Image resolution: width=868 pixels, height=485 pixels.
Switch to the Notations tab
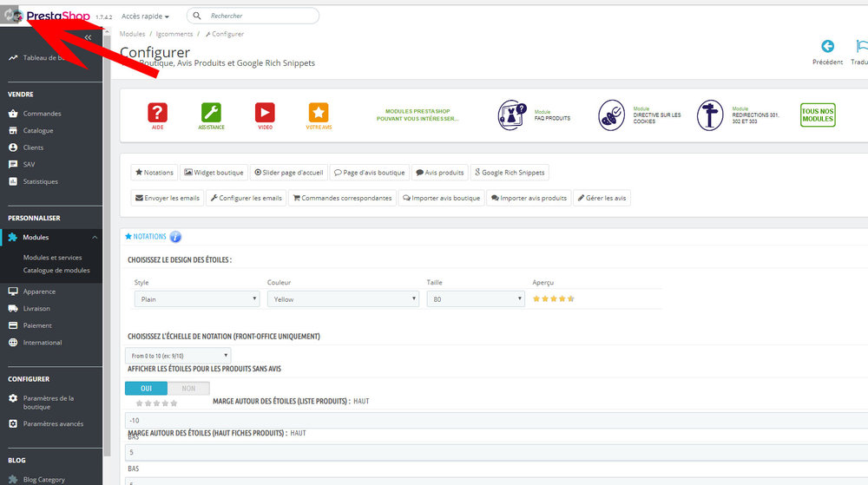coord(155,173)
